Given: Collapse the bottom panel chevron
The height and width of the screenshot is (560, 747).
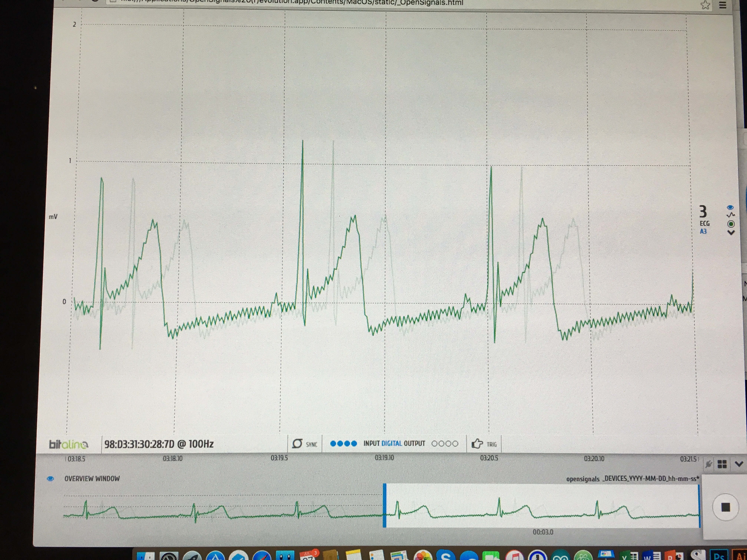Looking at the screenshot, I should click(x=739, y=464).
